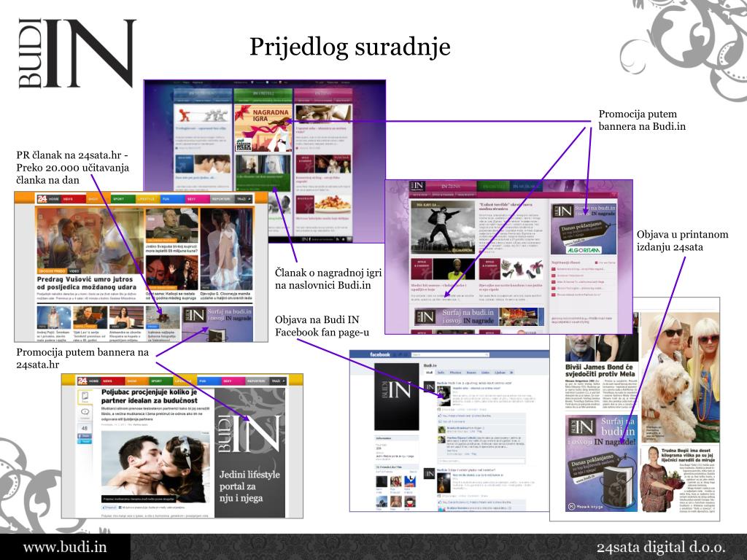Select the IN ŽENE tab on Budi.in
747x560 pixels.
pos(450,186)
